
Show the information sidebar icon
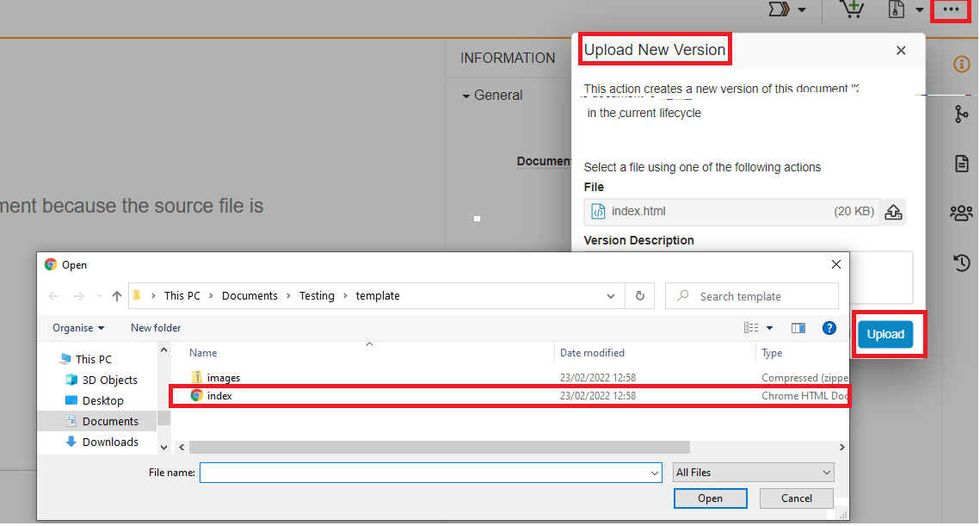click(x=961, y=65)
